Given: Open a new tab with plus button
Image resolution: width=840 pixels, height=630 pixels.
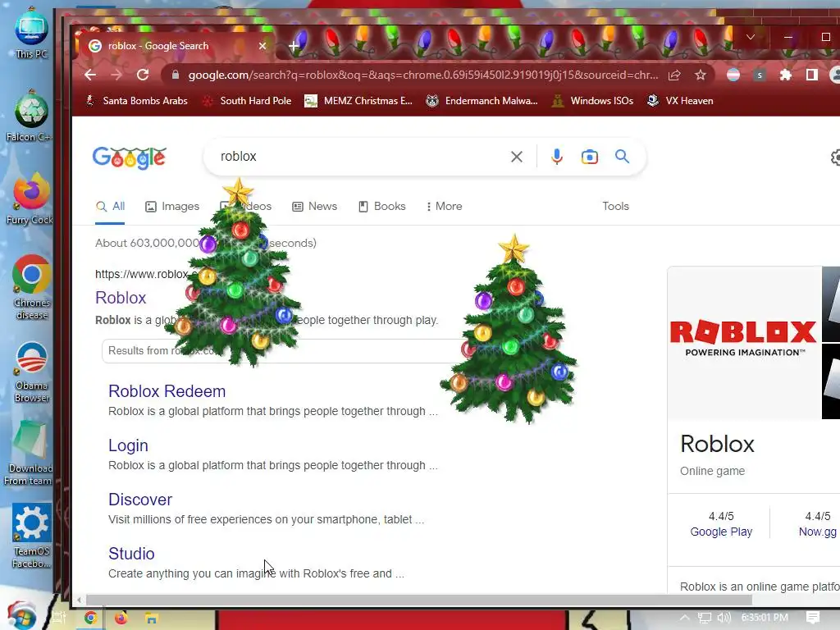Looking at the screenshot, I should click(x=294, y=46).
